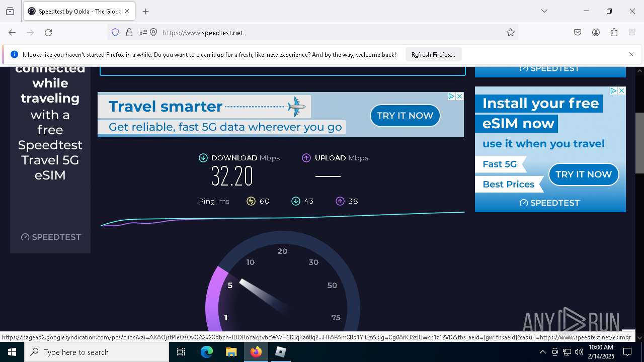Dismiss the Firefox refresh notification bar

point(631,54)
